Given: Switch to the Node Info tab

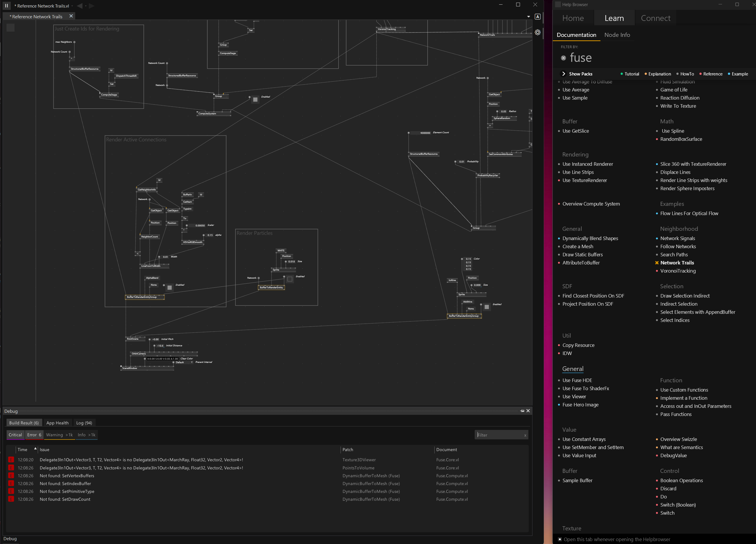Looking at the screenshot, I should 617,35.
